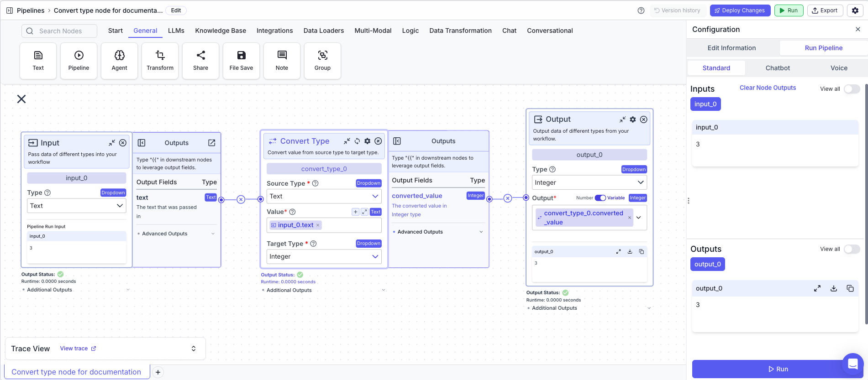Select the Chatbot run tab
Screen dimensions: 868x380
coord(778,68)
